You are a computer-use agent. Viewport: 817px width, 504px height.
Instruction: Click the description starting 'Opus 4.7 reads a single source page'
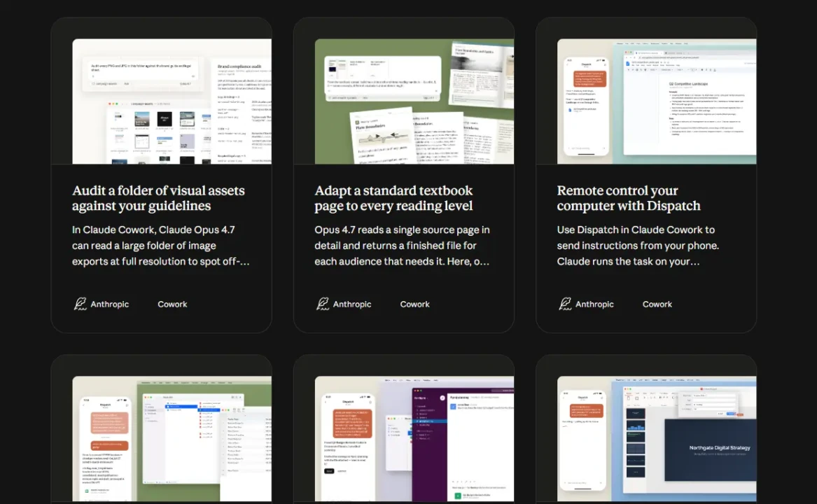pyautogui.click(x=403, y=246)
